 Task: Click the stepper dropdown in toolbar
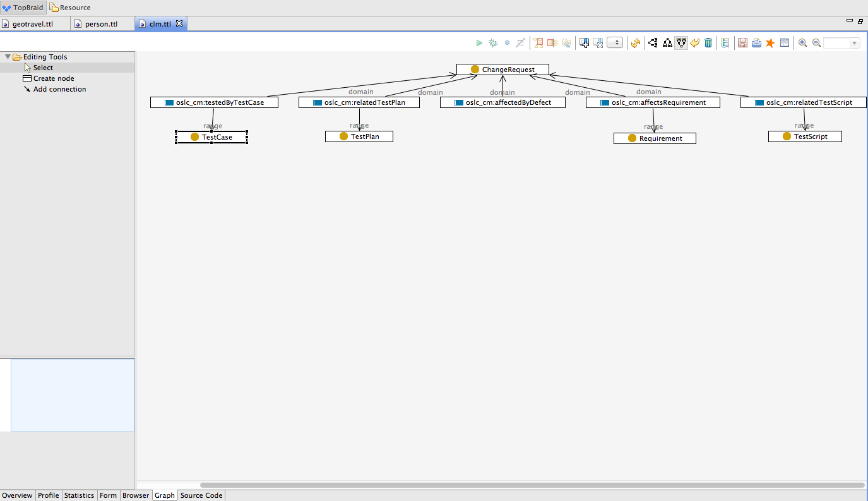coord(615,43)
